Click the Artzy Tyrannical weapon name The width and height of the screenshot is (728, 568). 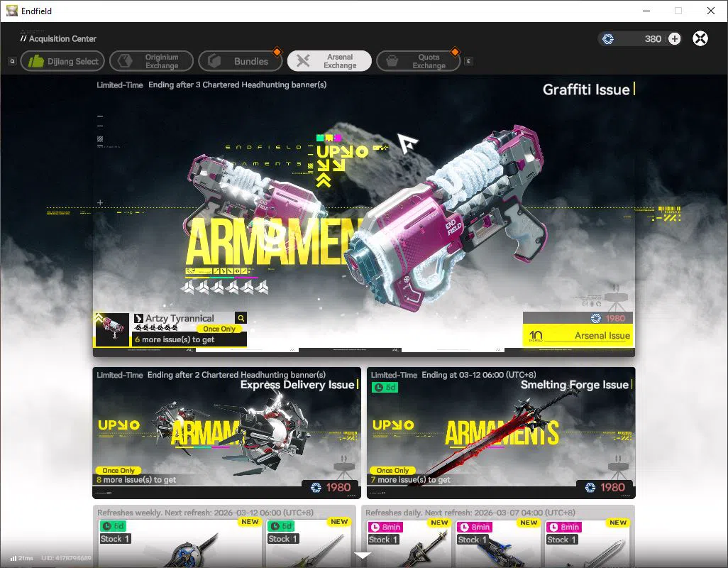pyautogui.click(x=180, y=318)
